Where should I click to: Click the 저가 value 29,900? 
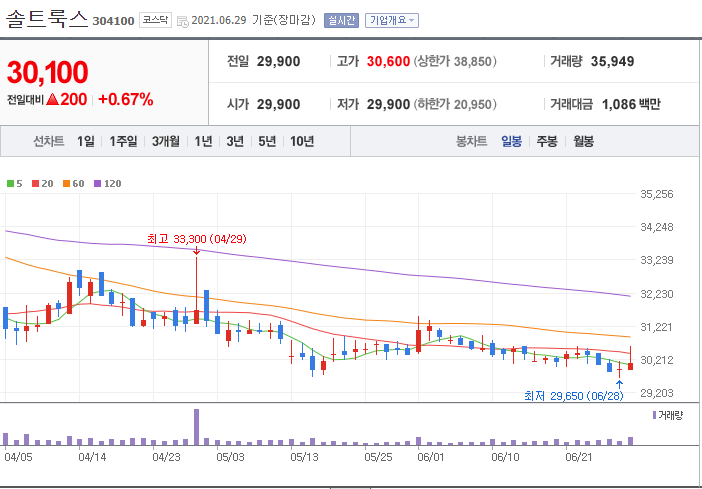388,104
